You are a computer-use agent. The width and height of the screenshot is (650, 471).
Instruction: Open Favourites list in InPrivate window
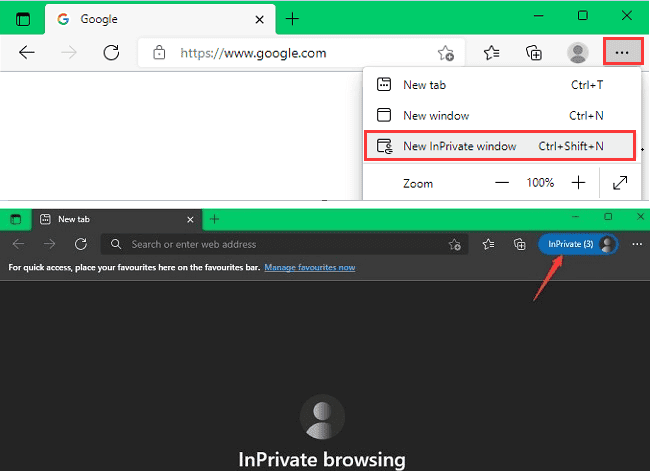point(488,244)
